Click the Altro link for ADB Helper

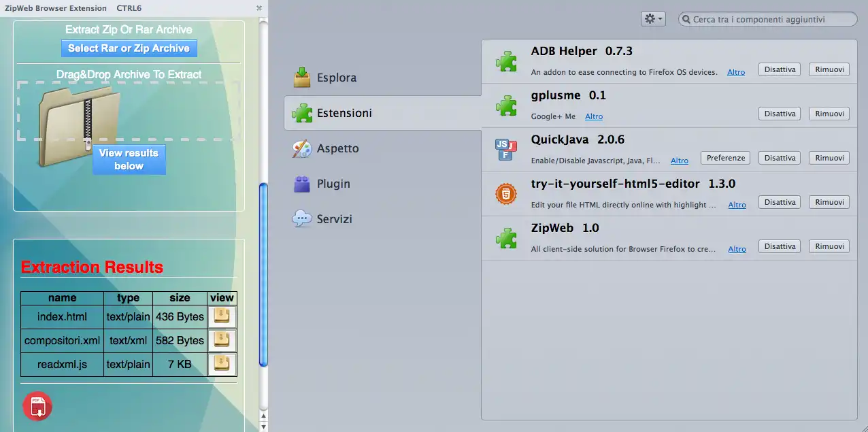pos(736,72)
